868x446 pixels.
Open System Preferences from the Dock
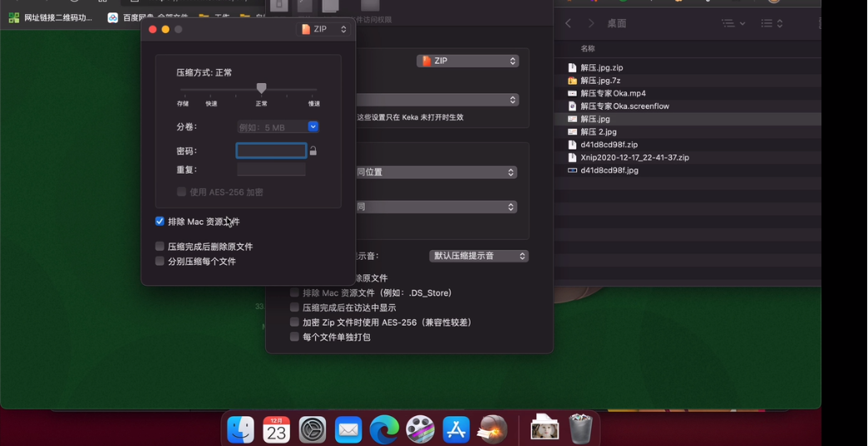[x=313, y=429]
